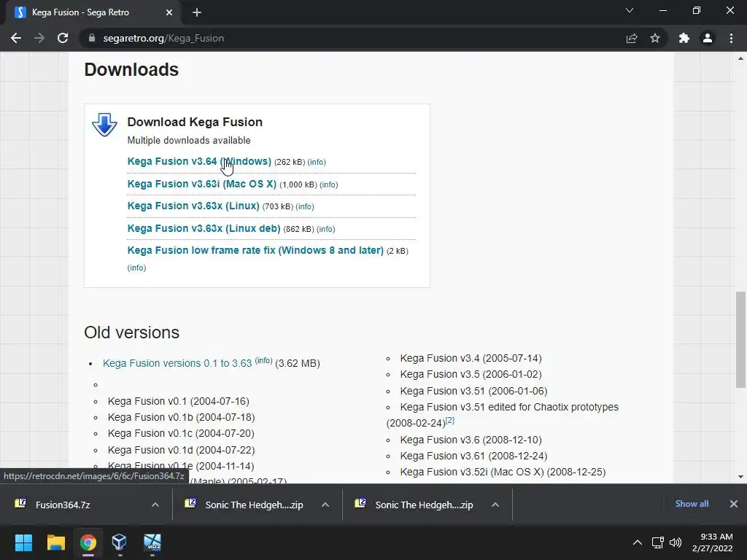Click "Kega Fusion v0.1c (2004-07-20)" entry

click(181, 433)
